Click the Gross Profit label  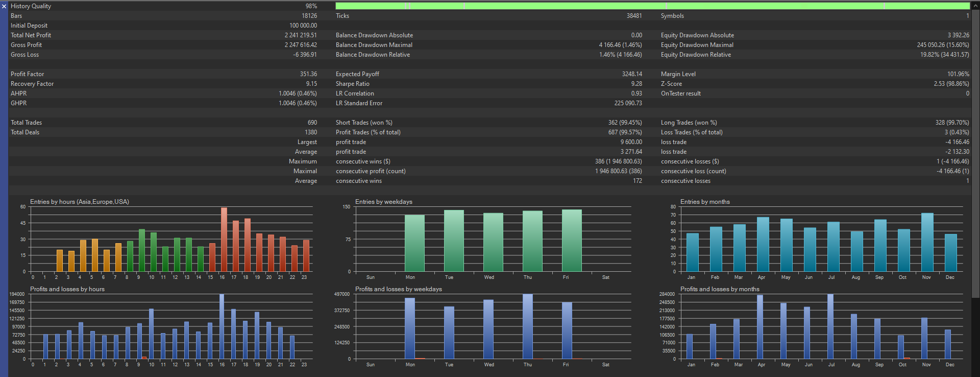(x=26, y=45)
